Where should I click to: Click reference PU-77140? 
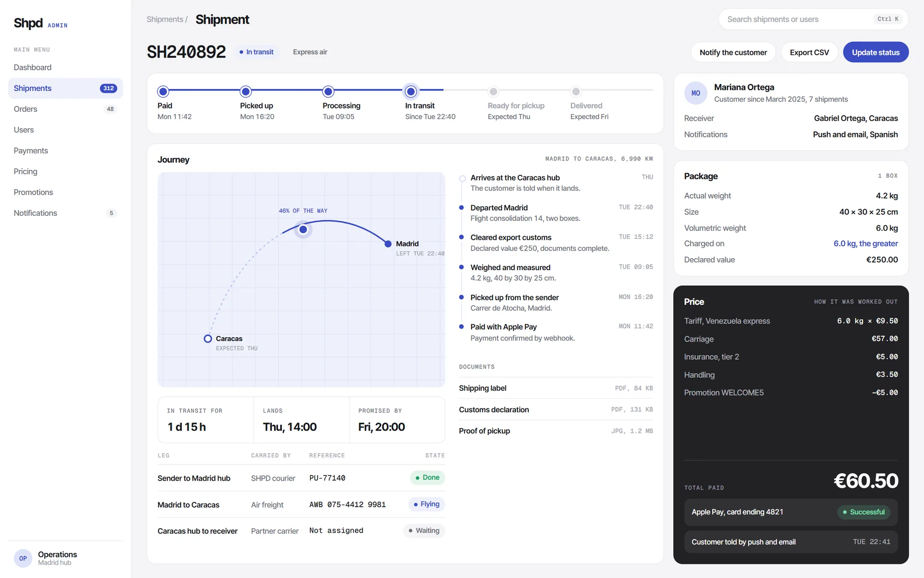point(327,478)
